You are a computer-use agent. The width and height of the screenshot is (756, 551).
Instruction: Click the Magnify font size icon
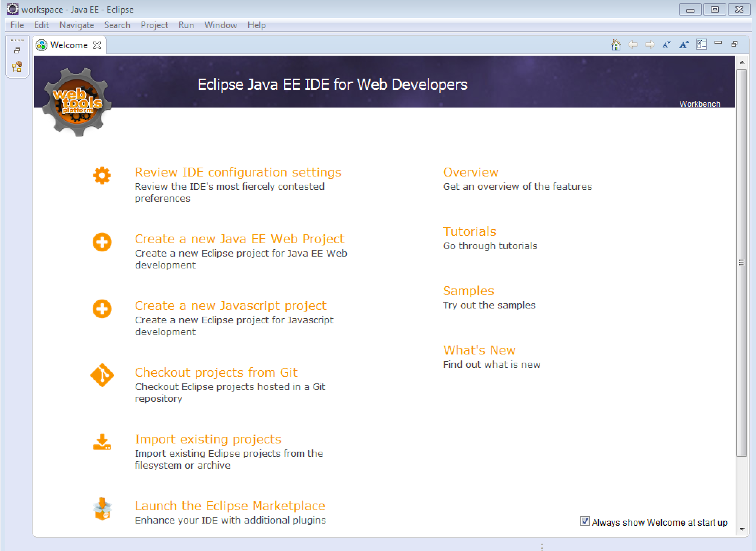click(x=684, y=45)
